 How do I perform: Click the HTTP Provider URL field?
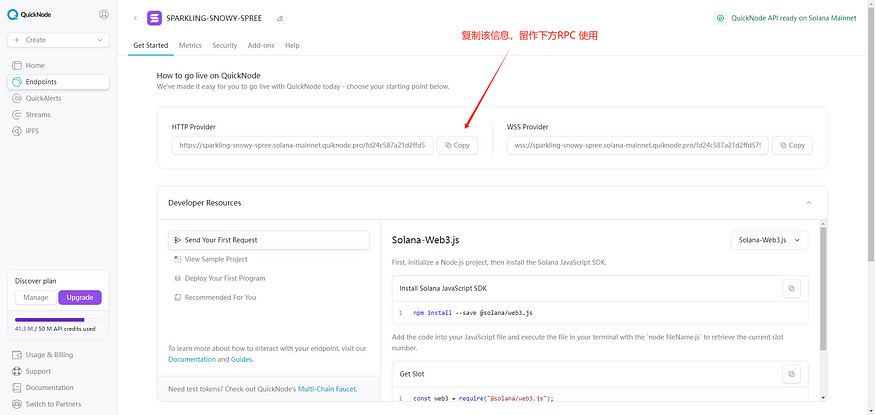pos(302,145)
